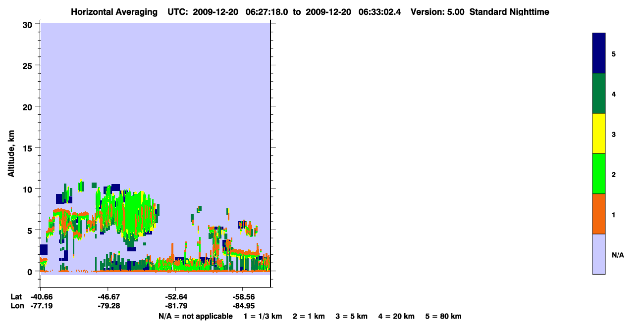
Task: Click the bright green color bar segment 2
Action: coord(599,174)
